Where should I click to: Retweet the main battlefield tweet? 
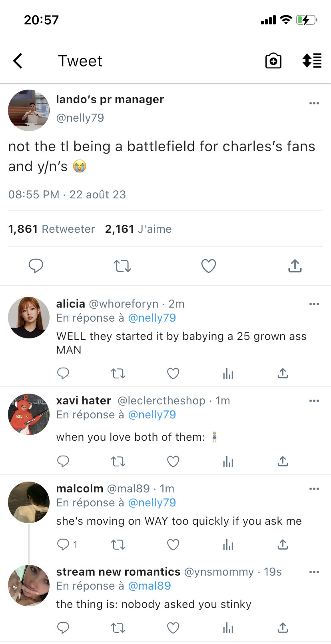point(122,266)
